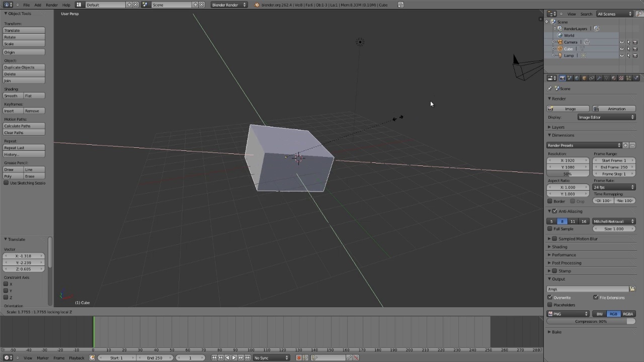Open the Texture checkerboard properties tab

(x=621, y=78)
